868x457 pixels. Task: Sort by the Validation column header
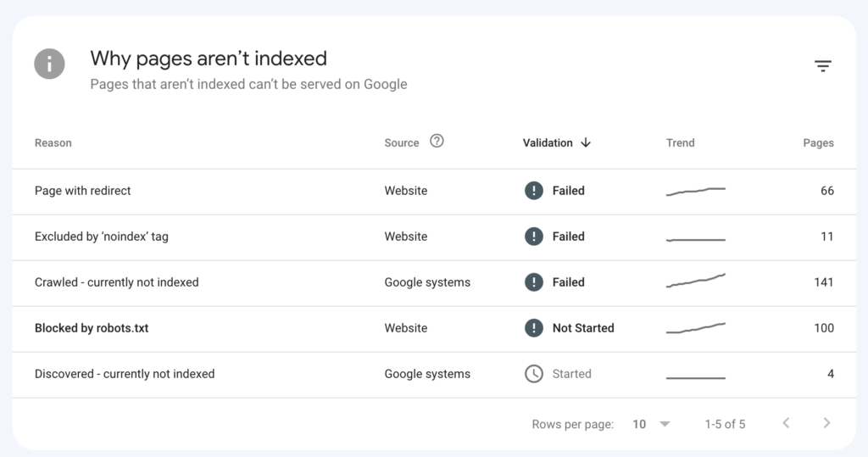[548, 142]
